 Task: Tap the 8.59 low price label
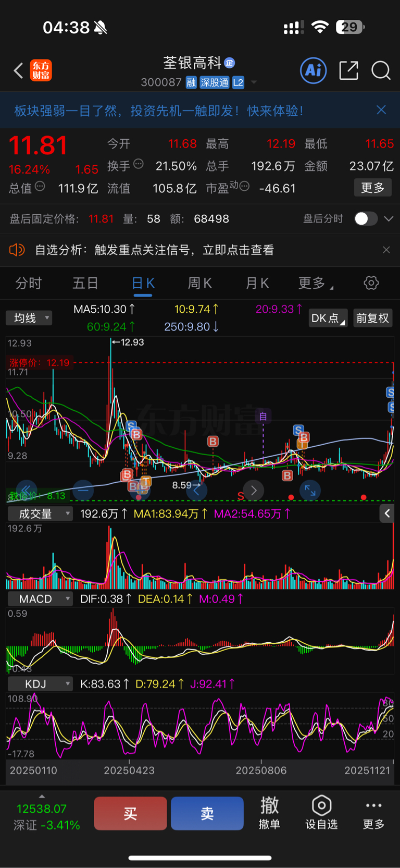click(182, 485)
